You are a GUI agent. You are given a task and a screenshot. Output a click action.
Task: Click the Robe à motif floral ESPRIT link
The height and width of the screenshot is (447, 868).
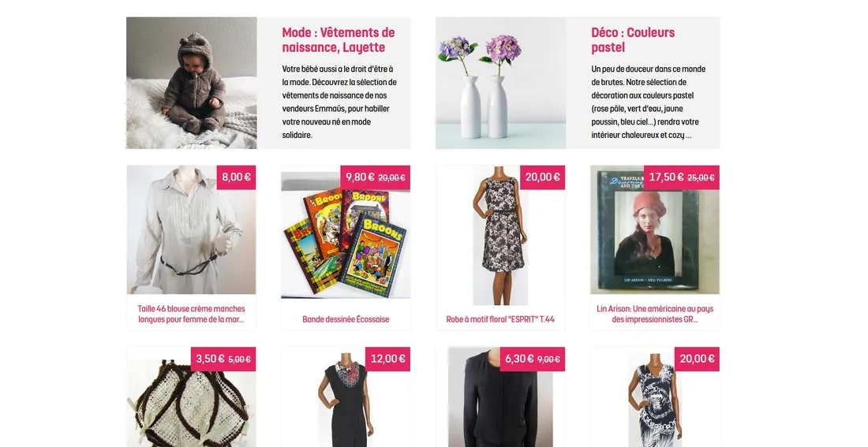[x=500, y=319]
